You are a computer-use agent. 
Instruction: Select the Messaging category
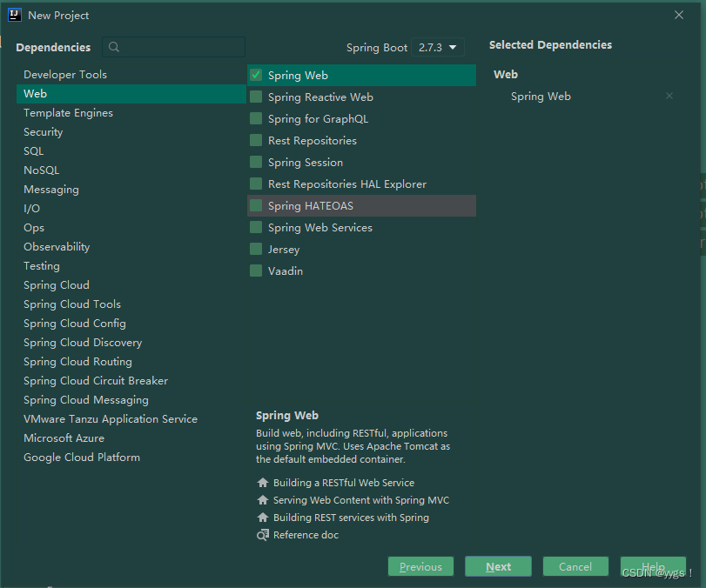(x=131, y=190)
